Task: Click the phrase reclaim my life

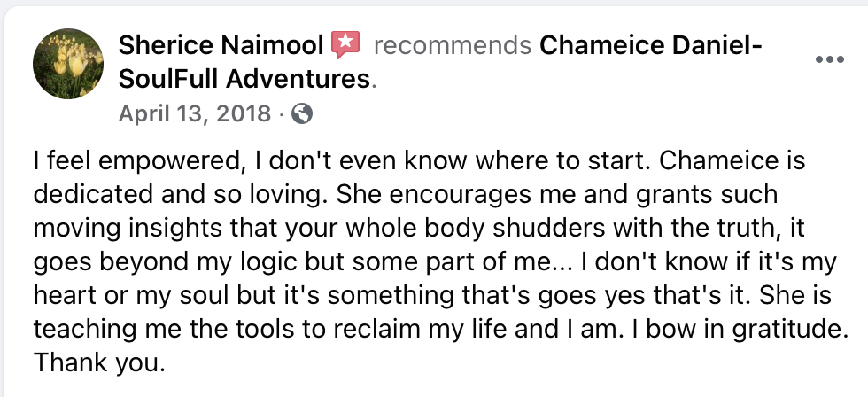Action: 421,329
